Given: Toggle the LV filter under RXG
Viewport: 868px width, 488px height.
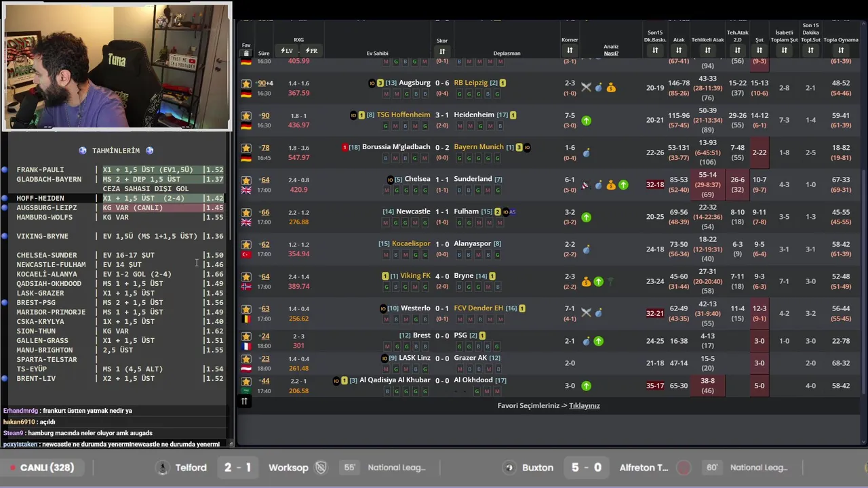Looking at the screenshot, I should click(x=286, y=51).
